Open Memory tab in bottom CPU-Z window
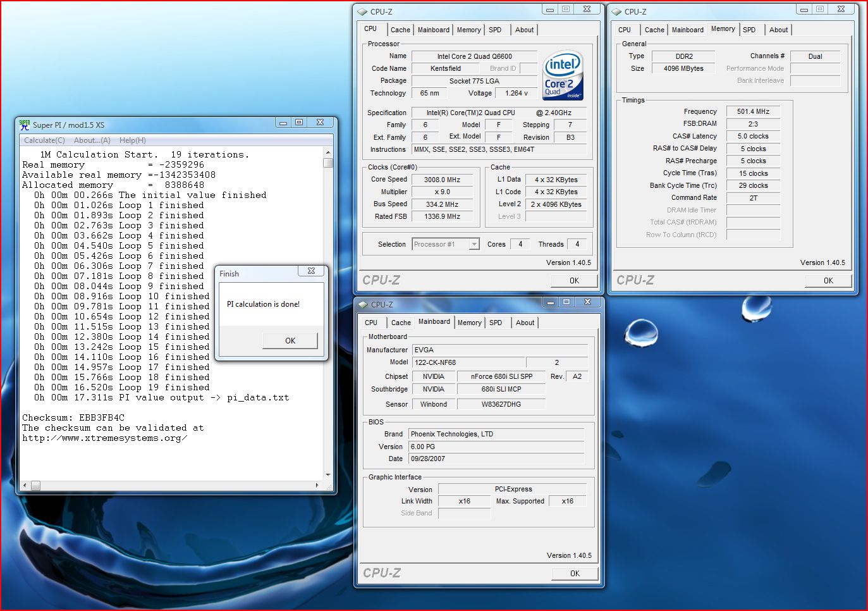 click(470, 323)
